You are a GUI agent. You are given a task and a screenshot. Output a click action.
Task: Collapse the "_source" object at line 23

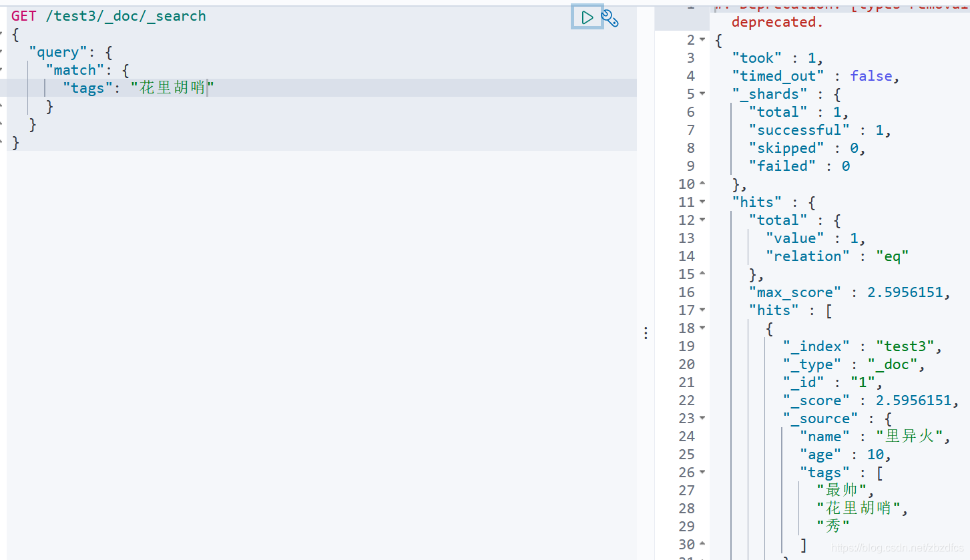(702, 418)
